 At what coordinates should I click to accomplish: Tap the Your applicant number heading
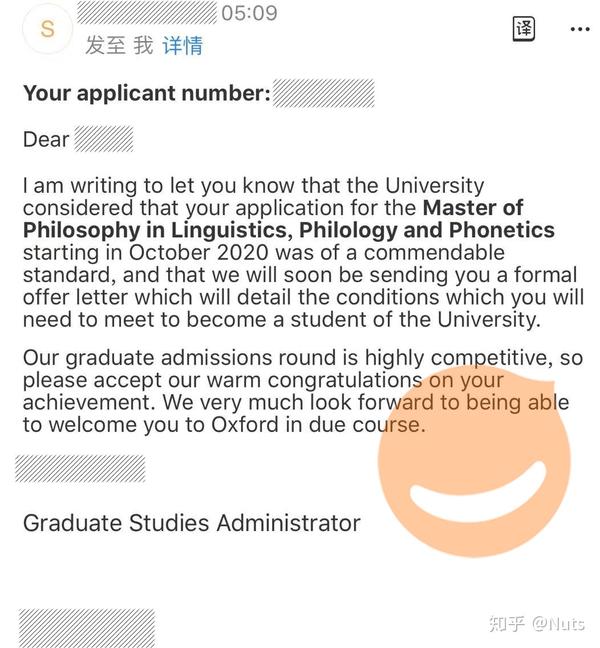[147, 93]
